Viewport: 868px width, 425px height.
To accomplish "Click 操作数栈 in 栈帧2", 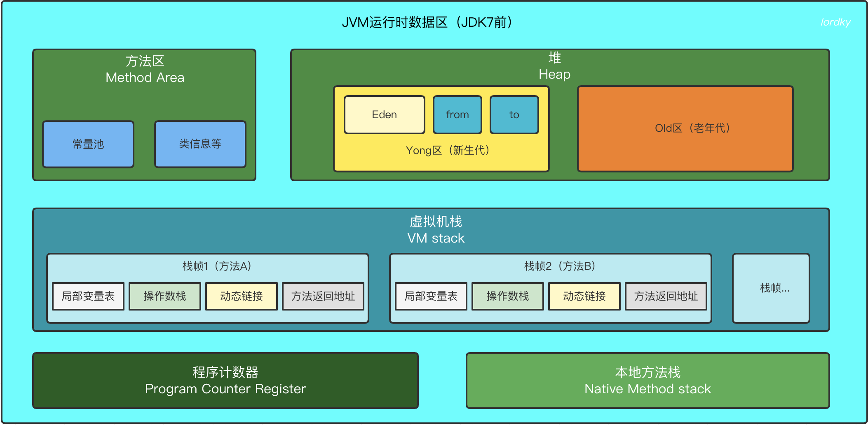I will tap(508, 296).
